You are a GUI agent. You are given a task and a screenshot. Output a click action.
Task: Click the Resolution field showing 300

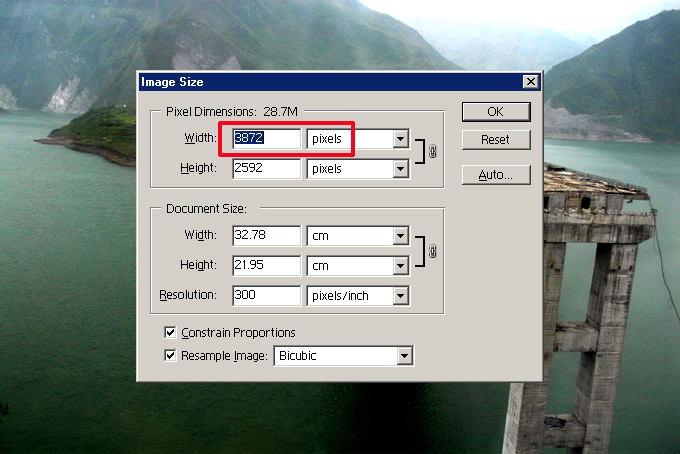pyautogui.click(x=266, y=296)
